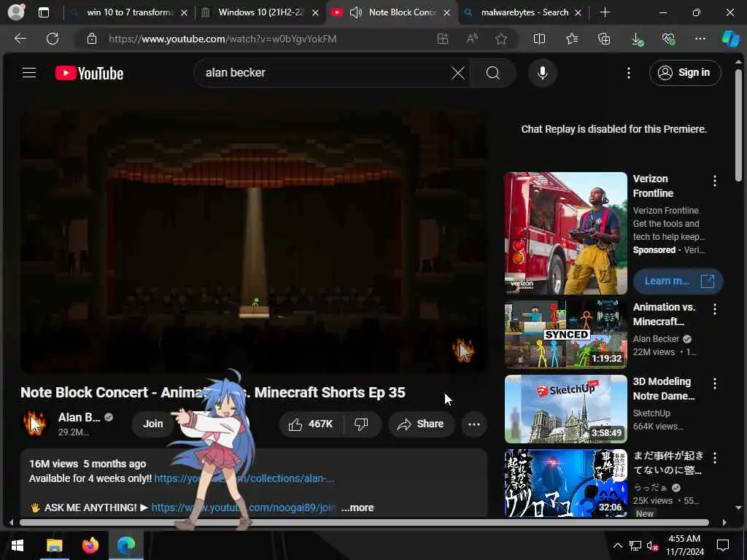Open Animation vs. Minecraft SYNCED thumbnail
The width and height of the screenshot is (747, 560).
[x=565, y=334]
